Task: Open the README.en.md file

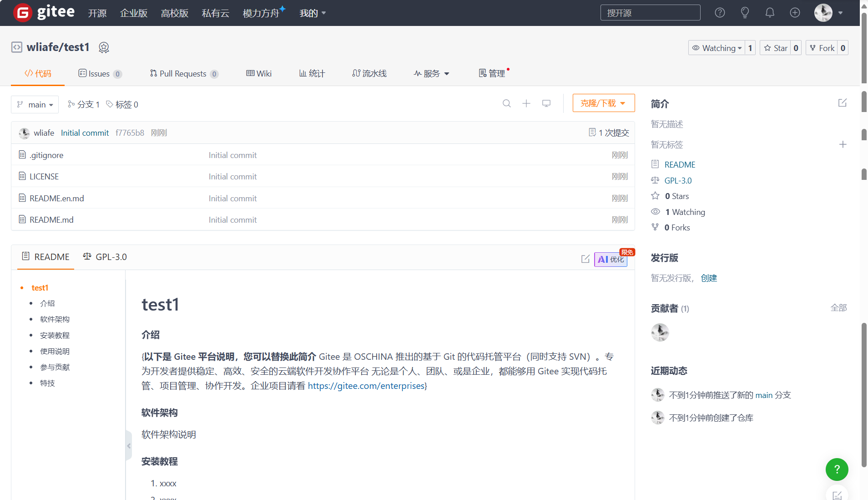Action: (x=57, y=198)
